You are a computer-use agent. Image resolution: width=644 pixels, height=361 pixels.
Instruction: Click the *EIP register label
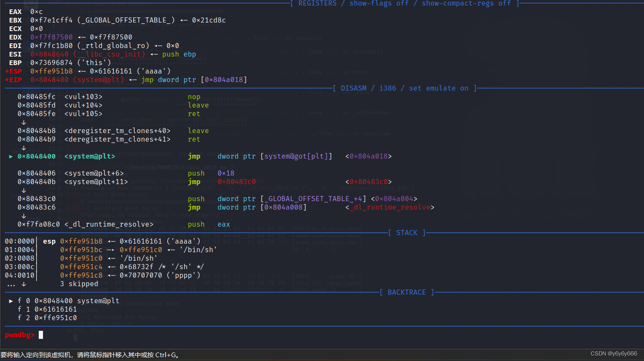coord(13,80)
